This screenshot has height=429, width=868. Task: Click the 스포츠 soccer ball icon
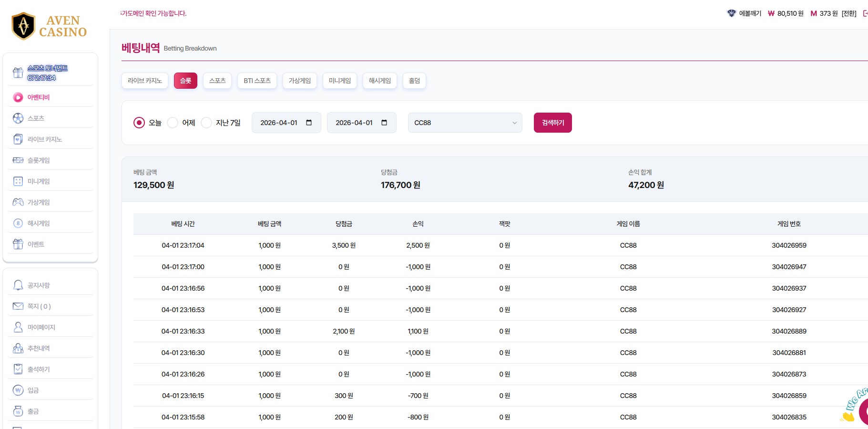click(18, 118)
